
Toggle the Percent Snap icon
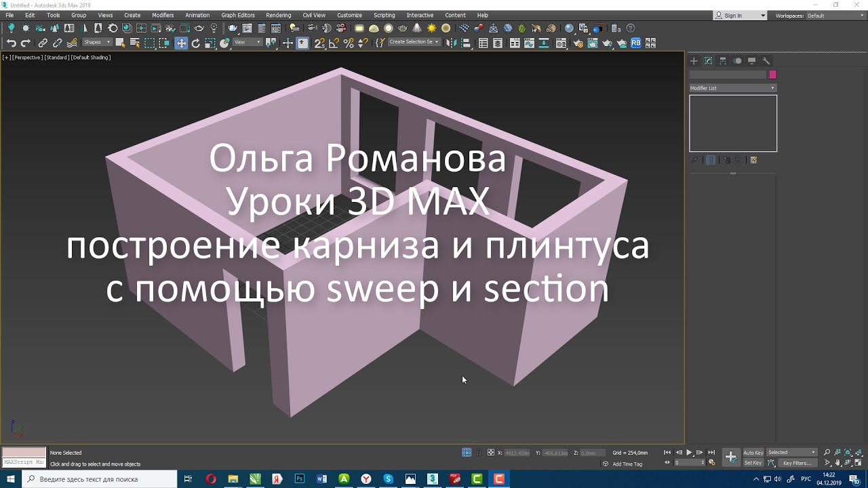point(349,43)
